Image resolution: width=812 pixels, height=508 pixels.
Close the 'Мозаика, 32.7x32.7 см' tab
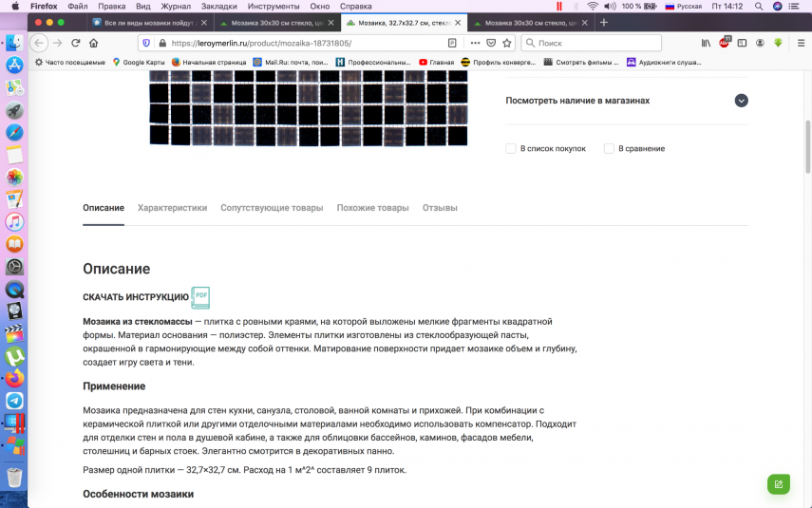[458, 23]
